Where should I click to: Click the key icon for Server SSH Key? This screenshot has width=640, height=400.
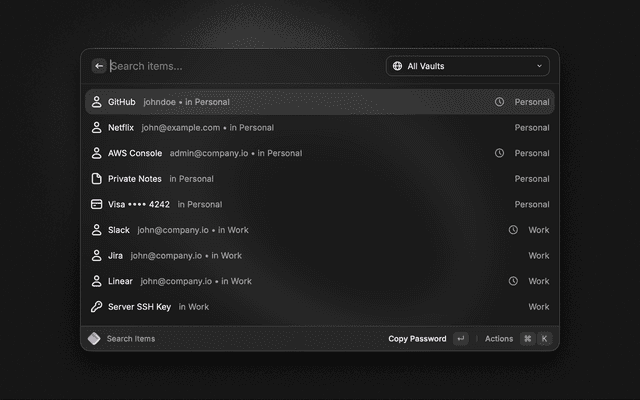pyautogui.click(x=97, y=307)
